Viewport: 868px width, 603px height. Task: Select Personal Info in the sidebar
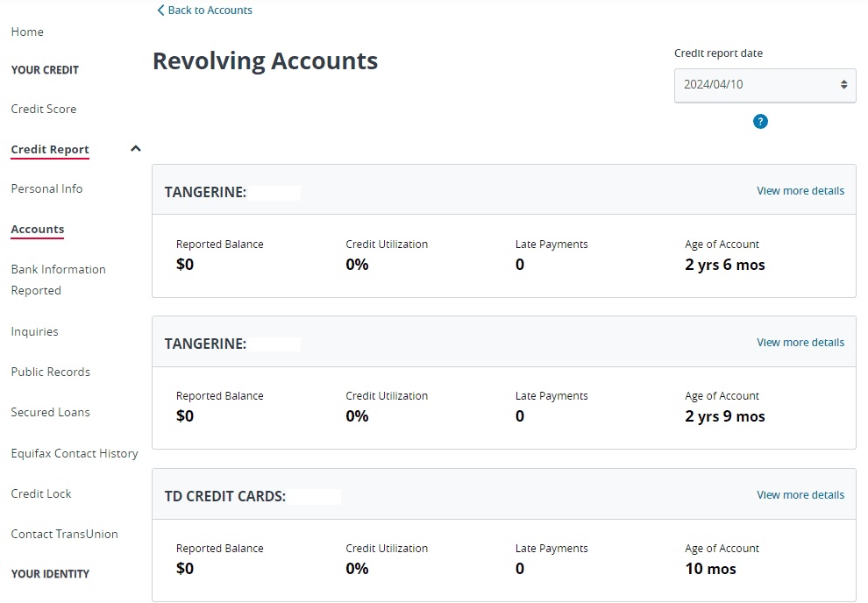46,188
